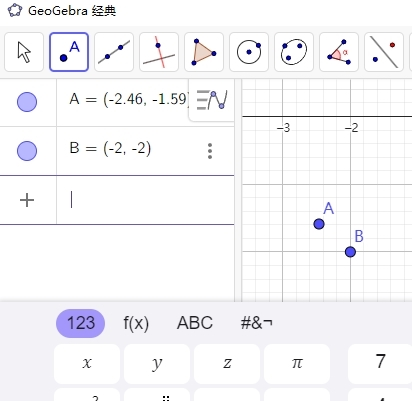Click the GeoGebra logo icon
Viewport: 412px width, 401px height.
[15, 11]
